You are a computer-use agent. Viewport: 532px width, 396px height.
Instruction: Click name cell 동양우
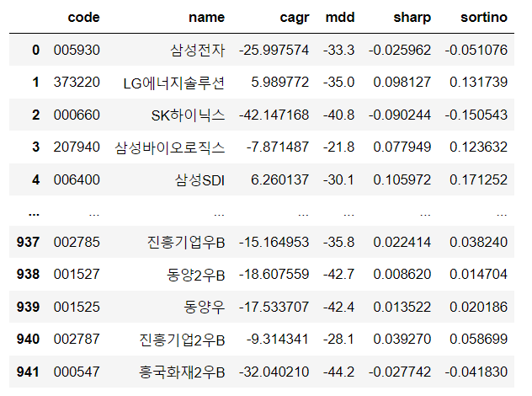[205, 308]
